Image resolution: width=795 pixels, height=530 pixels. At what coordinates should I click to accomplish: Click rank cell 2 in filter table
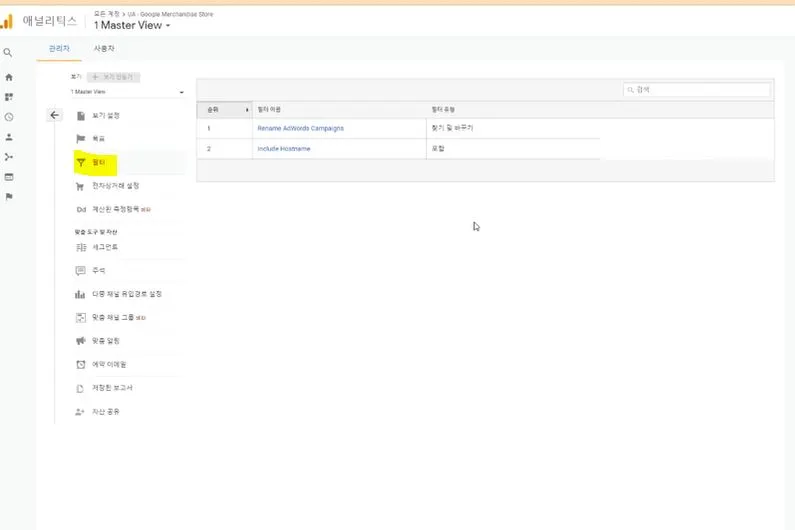pos(209,149)
